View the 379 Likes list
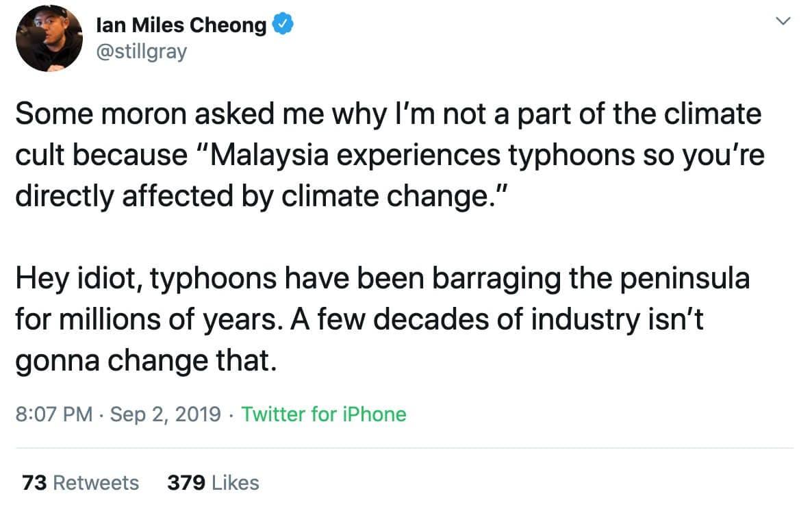Screen dimensions: 812x509 213,483
